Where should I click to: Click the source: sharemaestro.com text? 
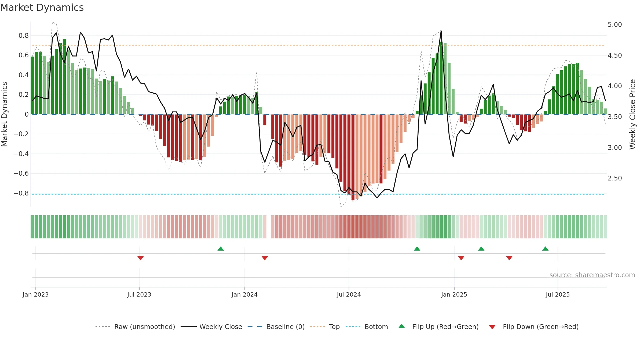(x=592, y=275)
